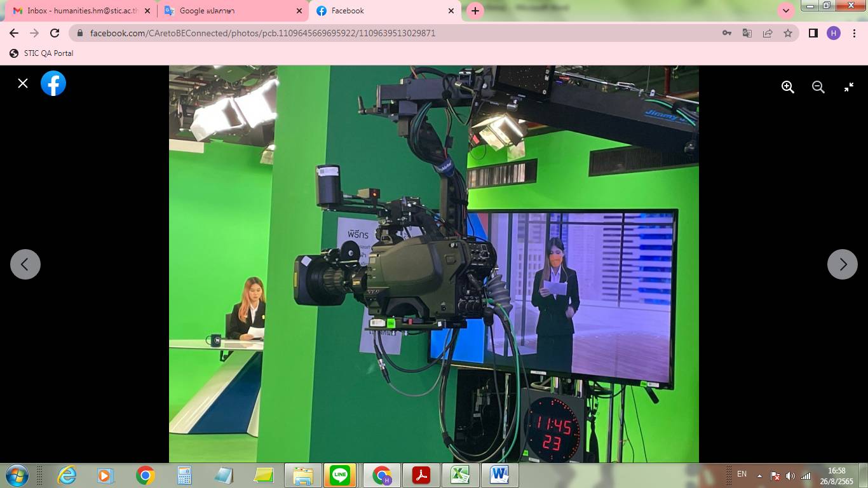Click the Facebook logo icon
Screen dimensions: 868x488
pos(53,83)
